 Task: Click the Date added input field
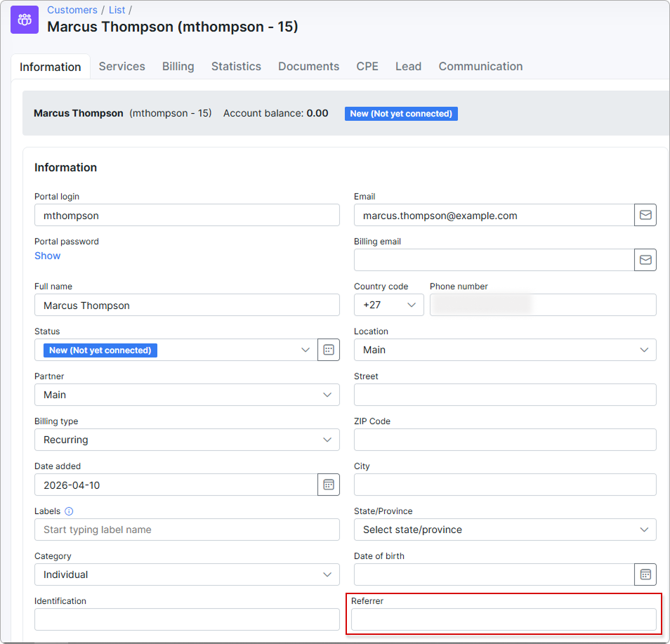tap(176, 485)
